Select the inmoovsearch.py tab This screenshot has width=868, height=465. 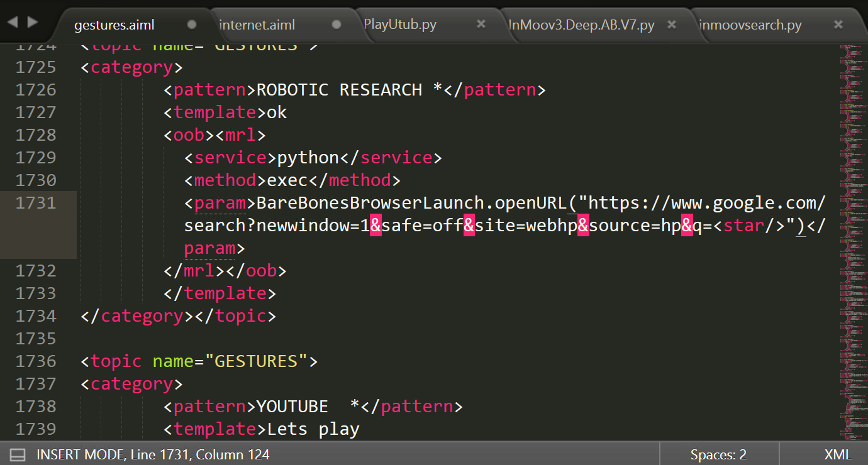point(750,25)
